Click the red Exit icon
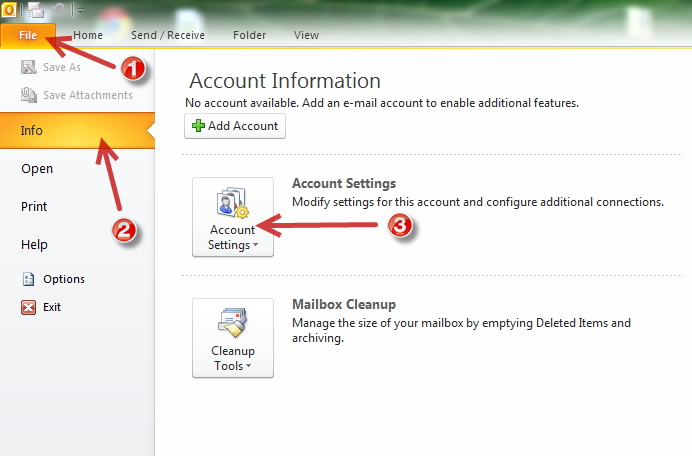Viewport: 692px width, 456px height. click(x=28, y=307)
